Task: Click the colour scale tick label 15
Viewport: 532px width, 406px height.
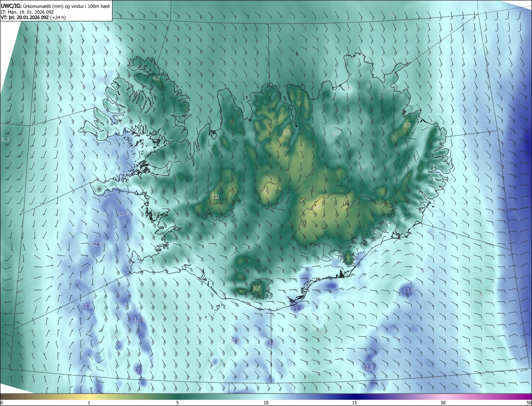Action: [355, 403]
